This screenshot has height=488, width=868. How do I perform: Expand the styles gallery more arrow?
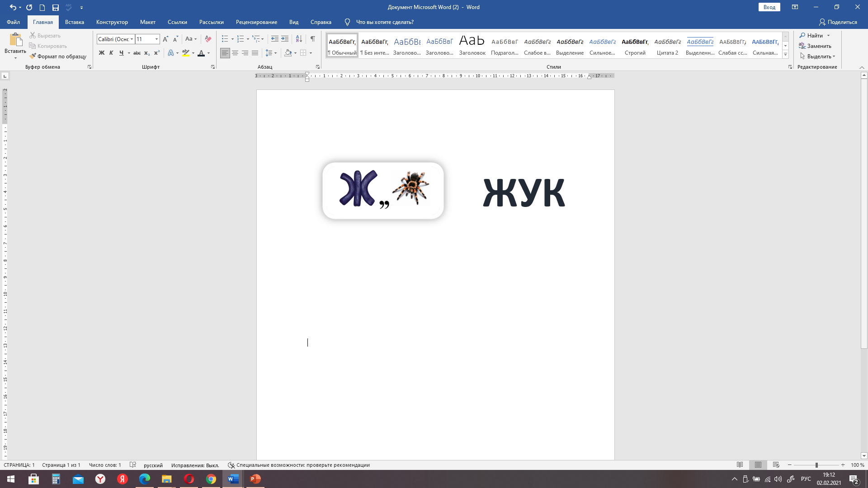click(x=785, y=55)
